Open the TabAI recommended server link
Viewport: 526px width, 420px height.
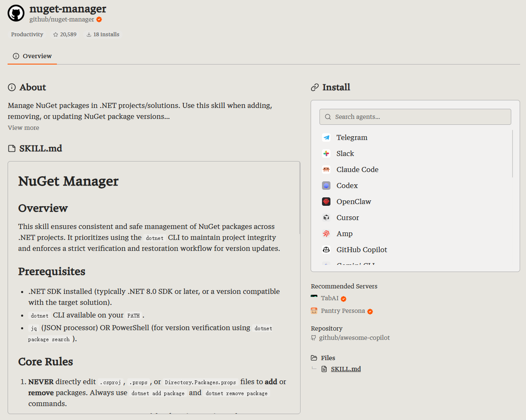pyautogui.click(x=330, y=298)
